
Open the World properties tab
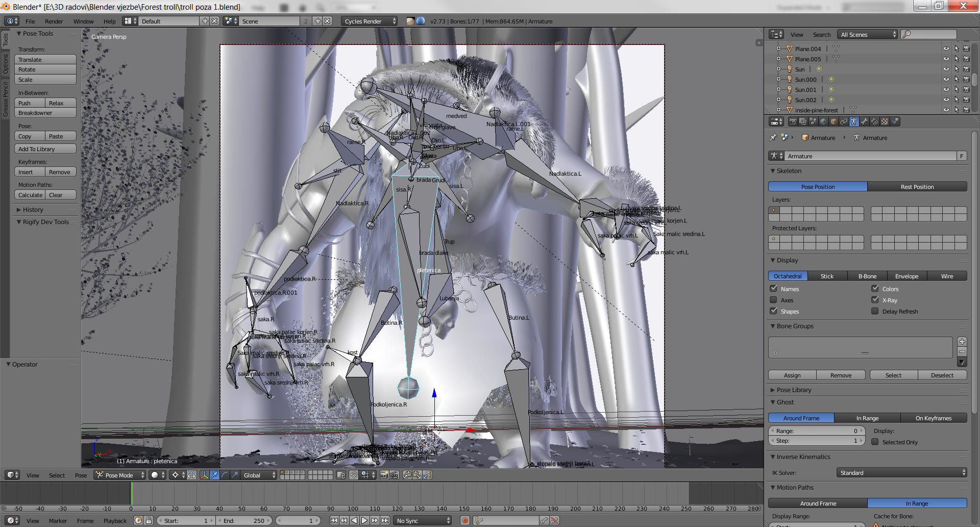coord(823,122)
